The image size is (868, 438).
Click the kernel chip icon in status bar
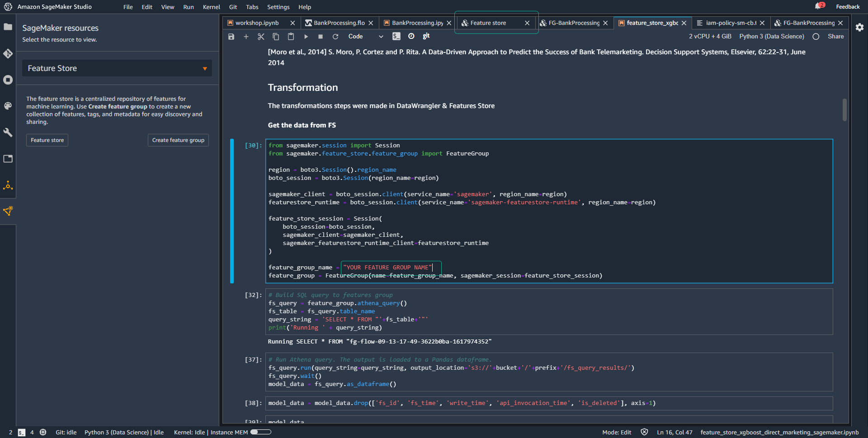[x=43, y=433]
